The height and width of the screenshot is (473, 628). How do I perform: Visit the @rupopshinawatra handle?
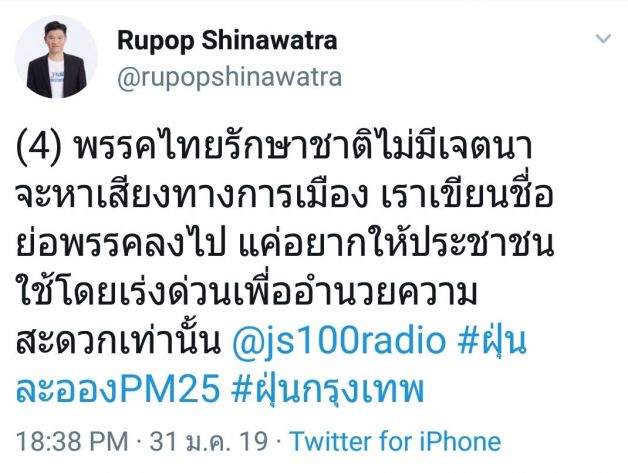[229, 77]
